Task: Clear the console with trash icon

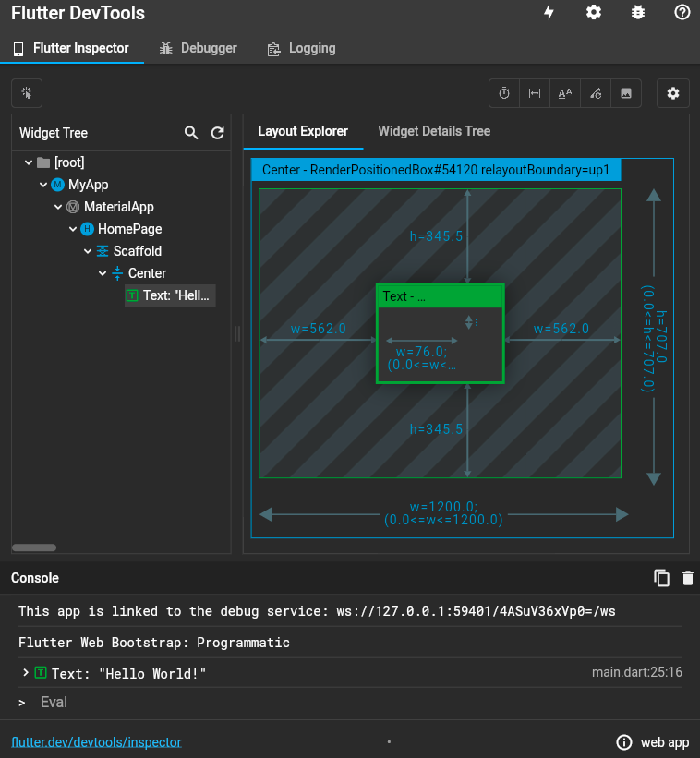Action: point(687,578)
